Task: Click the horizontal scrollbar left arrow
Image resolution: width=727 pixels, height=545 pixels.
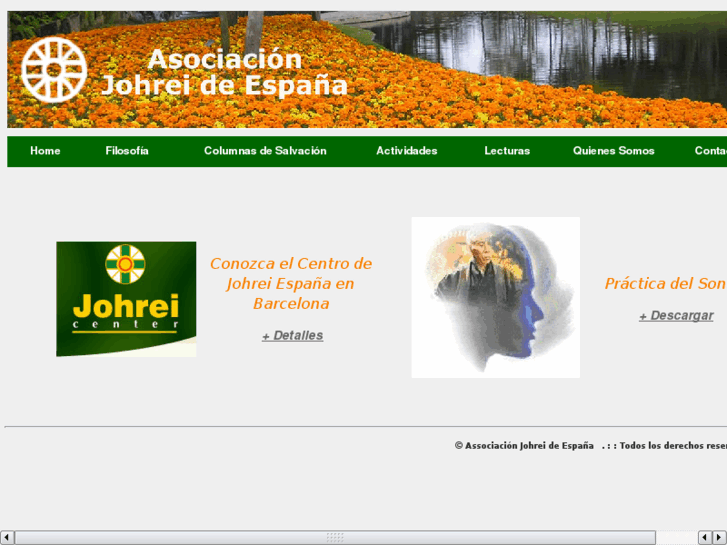Action: coord(6,537)
